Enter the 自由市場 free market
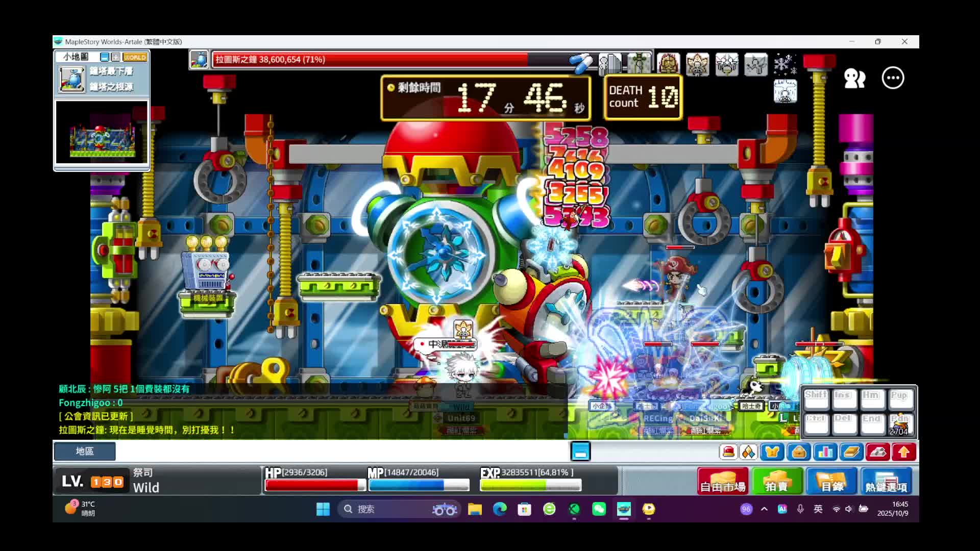980x551 pixels. [722, 481]
